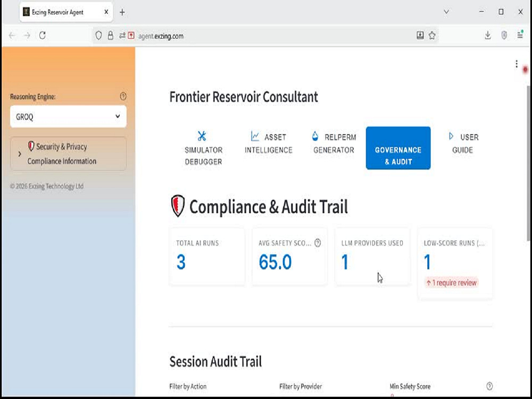Switch to Asset Intelligence tab
This screenshot has width=532, height=399.
268,143
